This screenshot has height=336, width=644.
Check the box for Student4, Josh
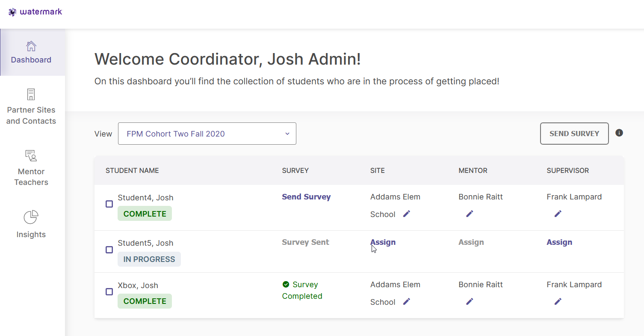(x=109, y=204)
